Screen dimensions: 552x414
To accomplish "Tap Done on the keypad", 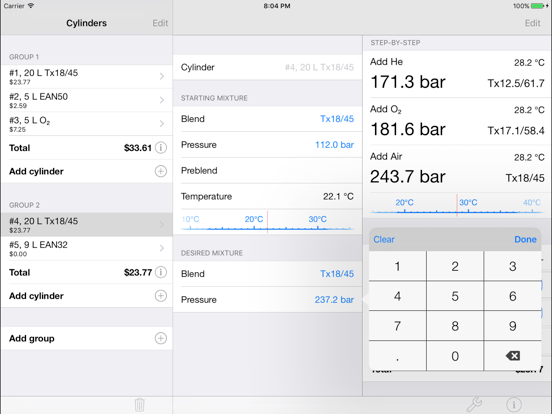I will 525,239.
